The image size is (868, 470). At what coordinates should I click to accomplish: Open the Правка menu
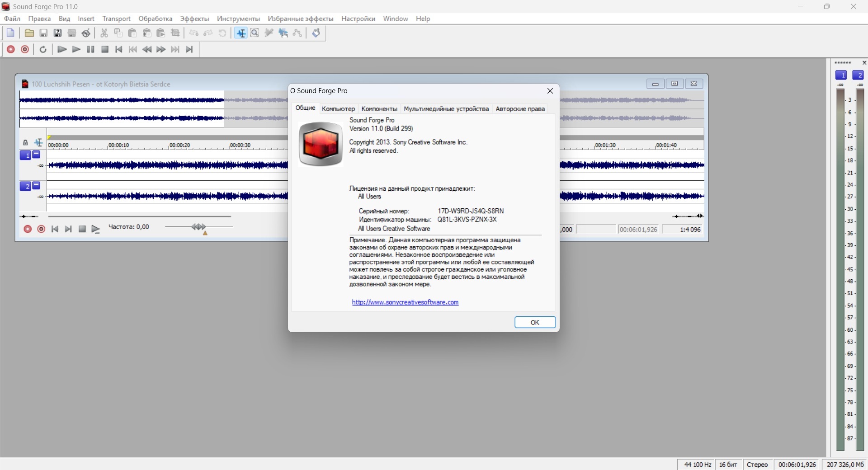39,19
